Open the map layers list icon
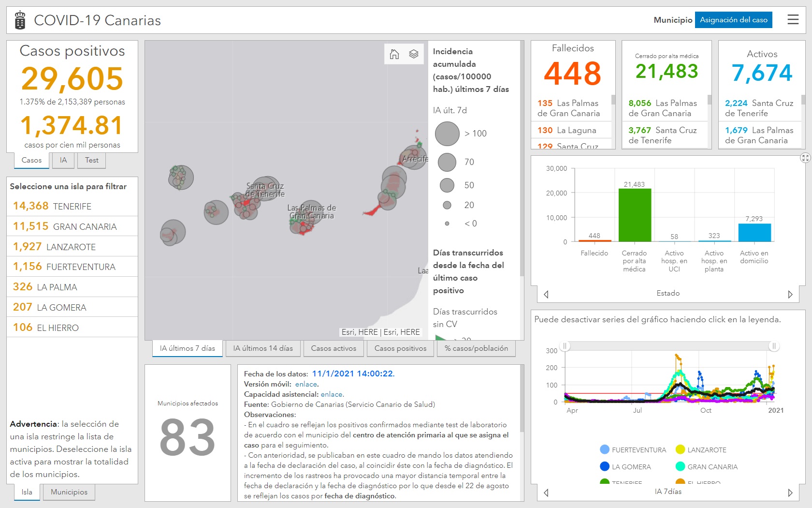The height and width of the screenshot is (508, 812). coord(414,54)
